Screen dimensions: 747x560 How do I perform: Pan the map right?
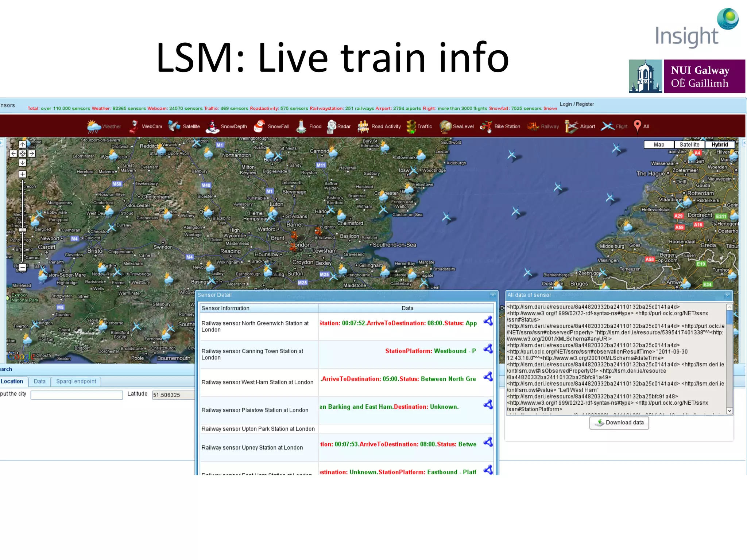(x=32, y=153)
